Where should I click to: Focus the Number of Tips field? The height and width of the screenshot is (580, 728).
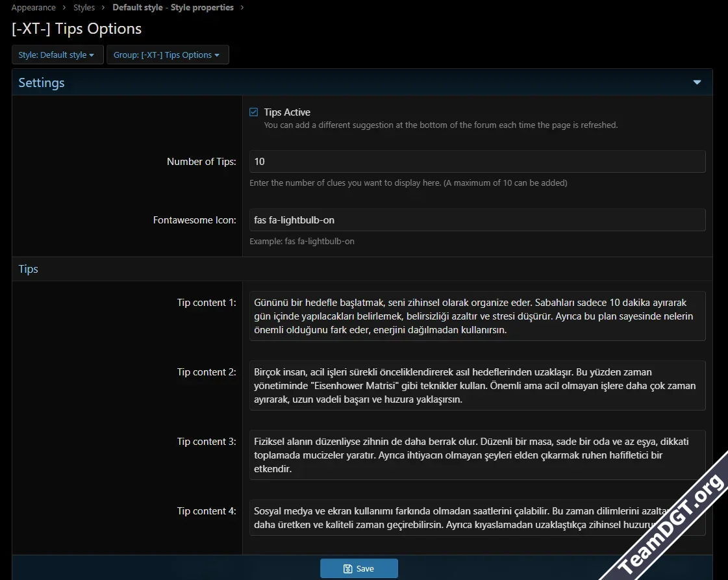477,162
